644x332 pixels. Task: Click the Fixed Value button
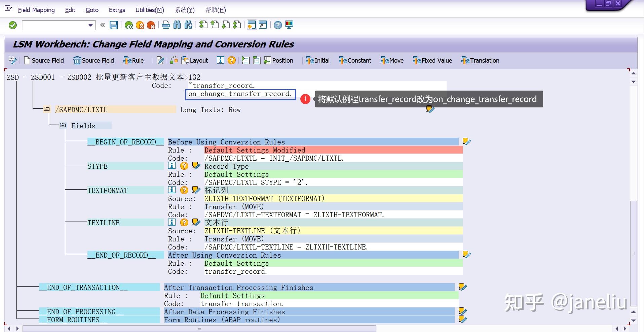pyautogui.click(x=432, y=61)
